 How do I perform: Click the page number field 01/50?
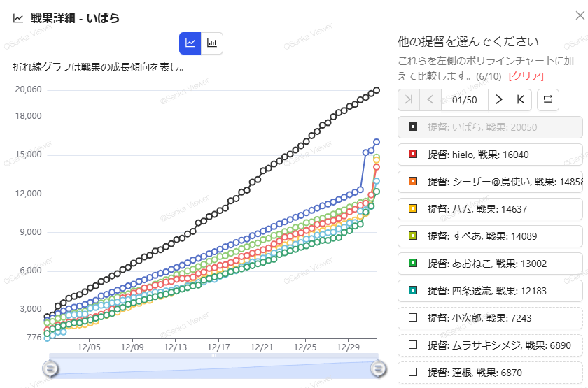(x=465, y=100)
